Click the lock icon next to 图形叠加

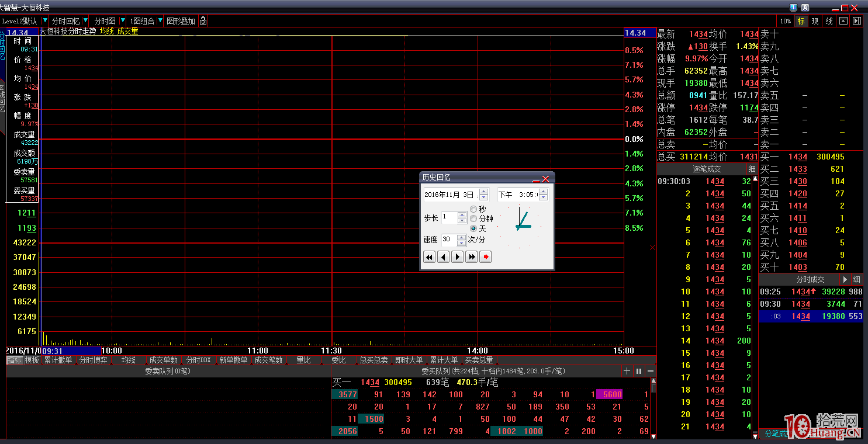pyautogui.click(x=203, y=21)
